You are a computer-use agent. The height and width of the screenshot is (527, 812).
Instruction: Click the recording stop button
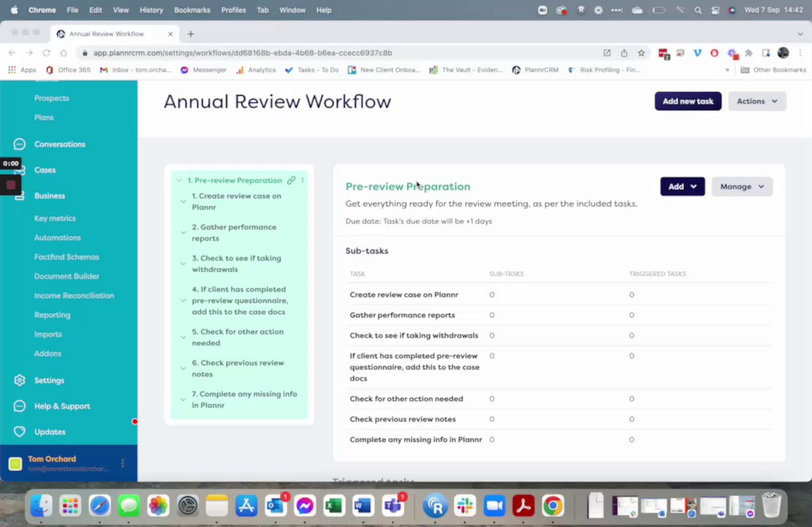click(11, 185)
